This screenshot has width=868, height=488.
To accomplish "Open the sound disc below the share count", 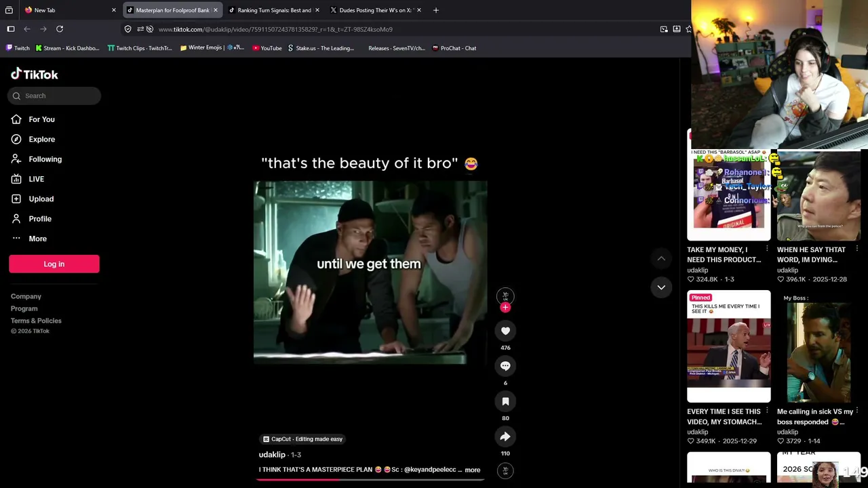I will (x=505, y=470).
